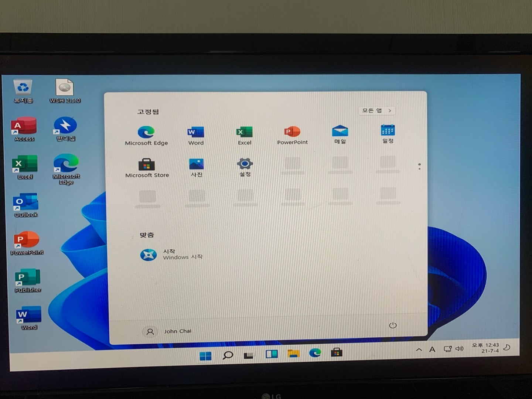
Task: Click the power button in Start menu
Action: (393, 325)
